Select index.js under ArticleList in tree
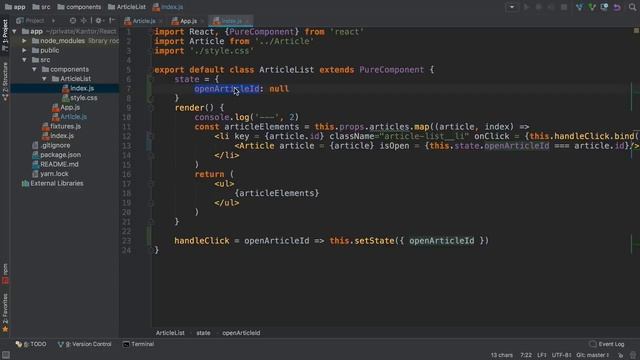The image size is (640, 360). tap(78, 88)
